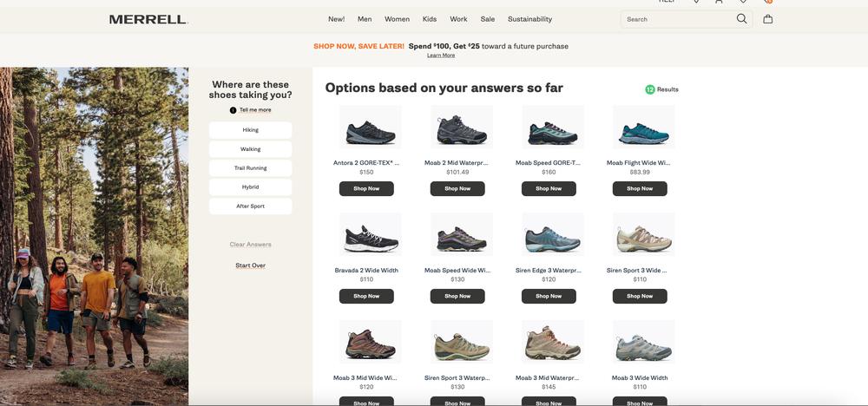Open the New! menu

click(337, 19)
